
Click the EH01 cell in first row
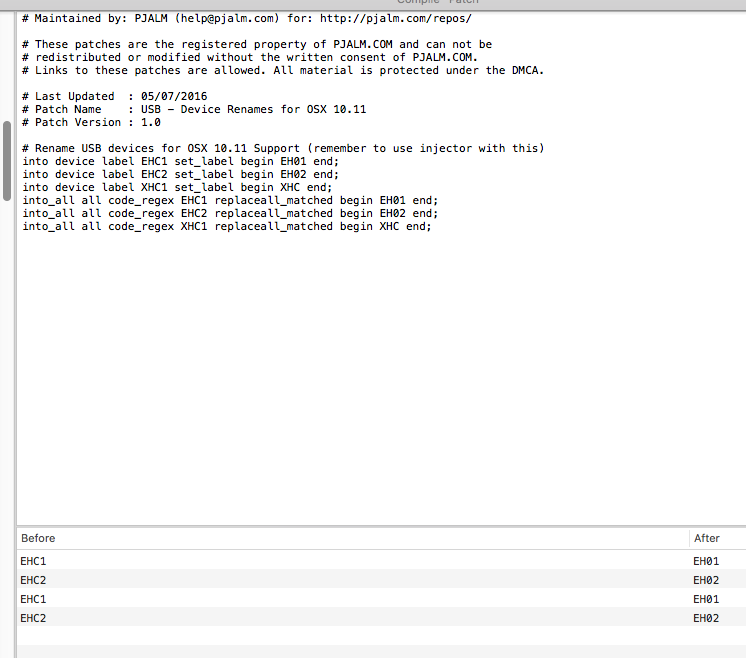pyautogui.click(x=705, y=561)
